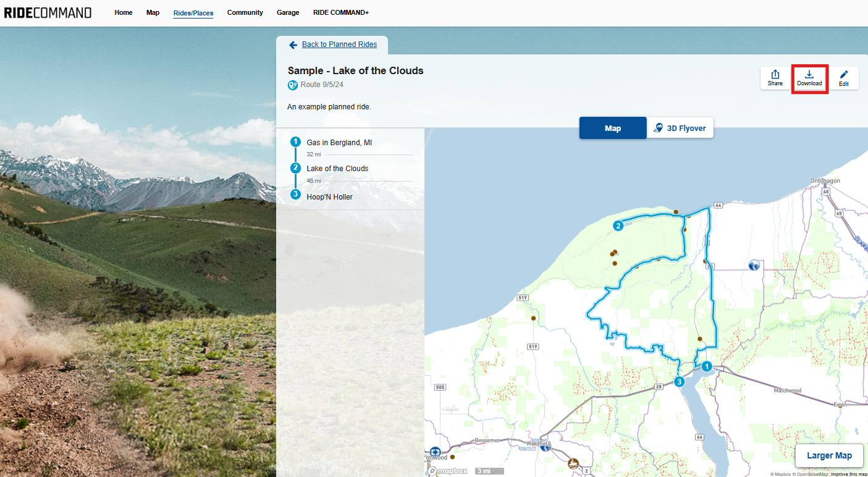Open the Garage menu item
The height and width of the screenshot is (477, 868).
pyautogui.click(x=288, y=12)
